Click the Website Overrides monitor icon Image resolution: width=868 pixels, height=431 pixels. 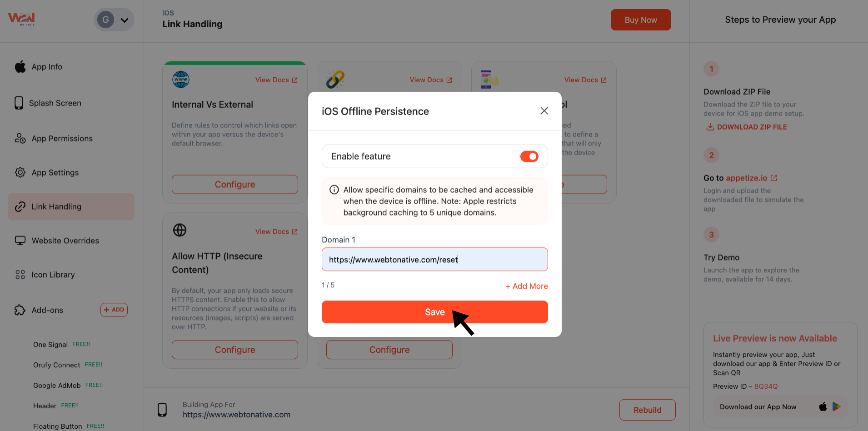(x=20, y=241)
